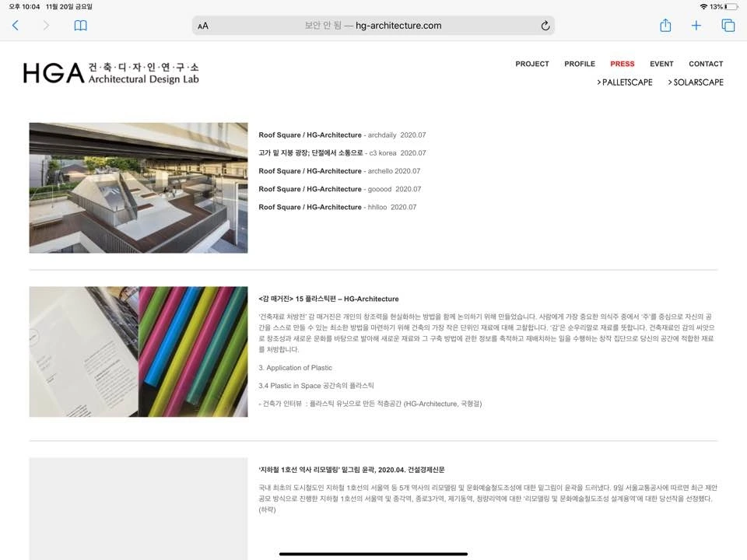
Task: Open the Roof Square gooood article
Action: (x=340, y=189)
